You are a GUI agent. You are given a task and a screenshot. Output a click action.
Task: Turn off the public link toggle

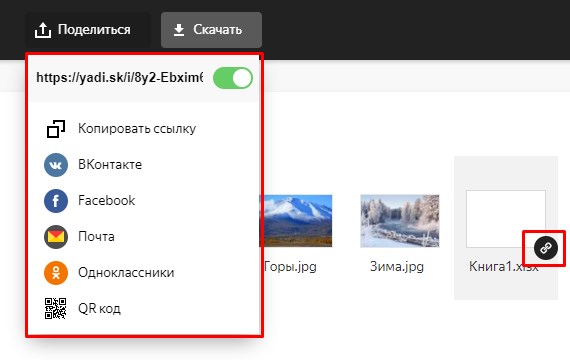pos(233,78)
